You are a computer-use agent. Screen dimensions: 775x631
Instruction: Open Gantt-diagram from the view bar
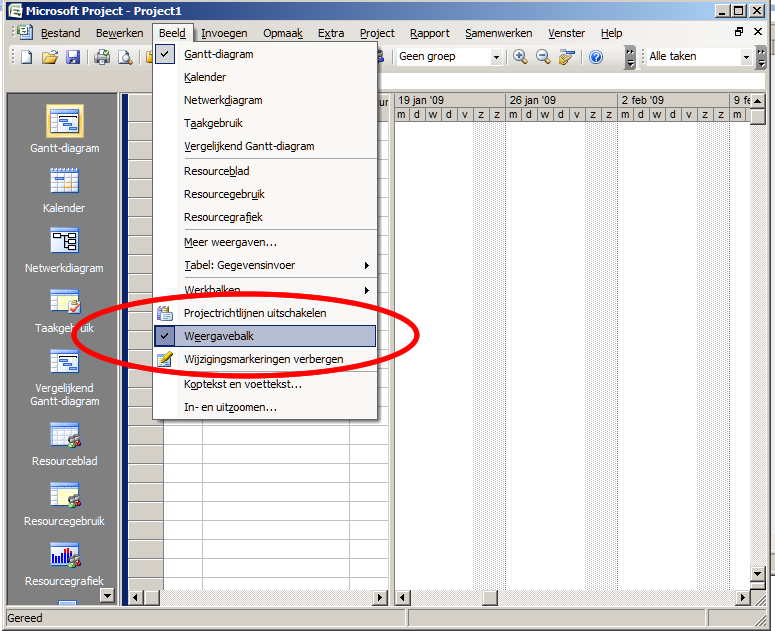pos(65,129)
